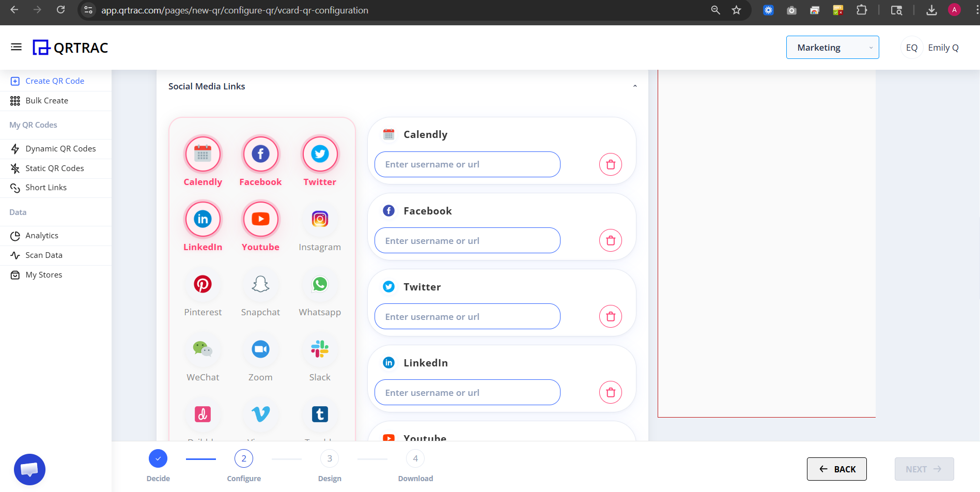
Task: Open Dynamic QR Codes section
Action: [60, 148]
